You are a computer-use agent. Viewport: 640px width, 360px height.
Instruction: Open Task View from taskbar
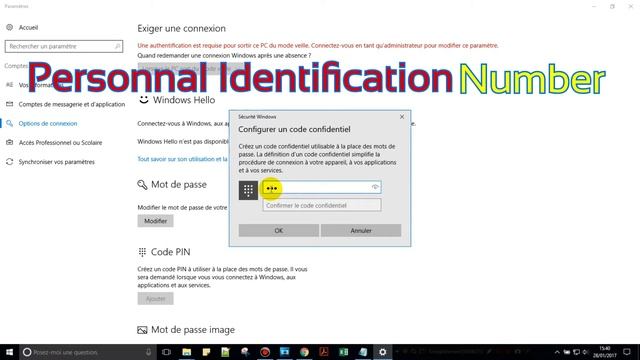[x=166, y=352]
